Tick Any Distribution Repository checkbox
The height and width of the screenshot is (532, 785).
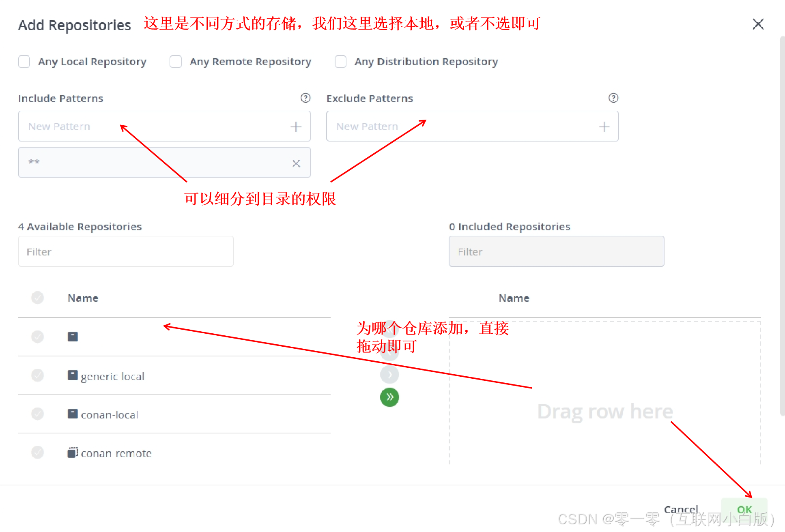[340, 62]
